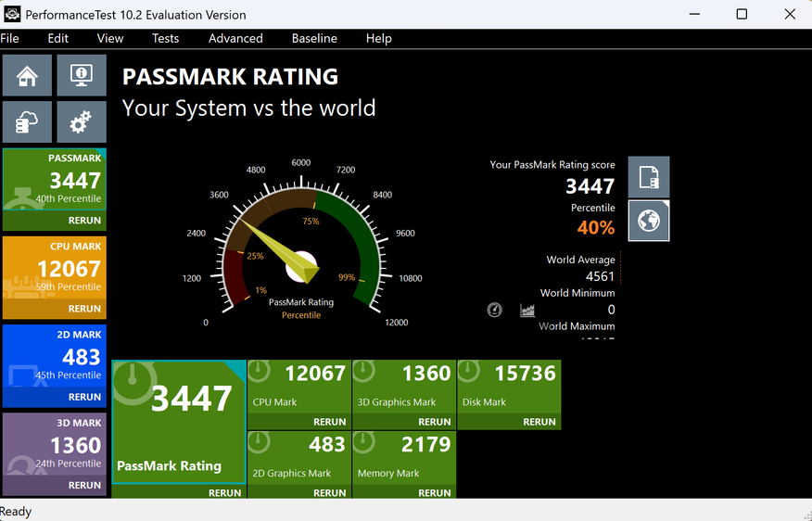The image size is (812, 521).
Task: Click the 99% gauge percentile marker
Action: coord(347,277)
